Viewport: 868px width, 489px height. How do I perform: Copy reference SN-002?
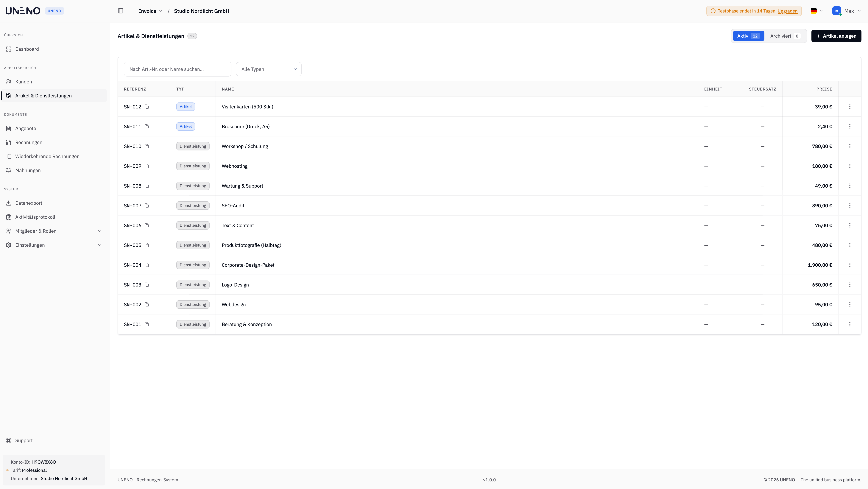pos(147,304)
